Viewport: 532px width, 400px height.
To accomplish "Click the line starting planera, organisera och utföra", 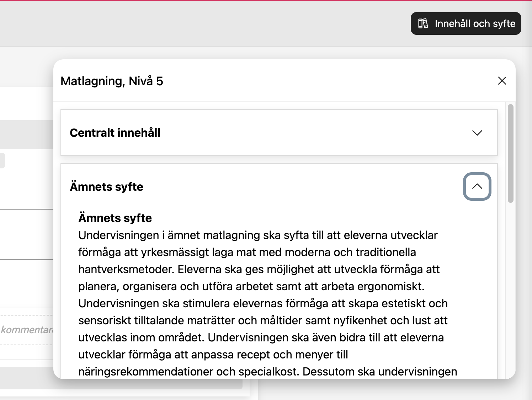I will click(252, 286).
